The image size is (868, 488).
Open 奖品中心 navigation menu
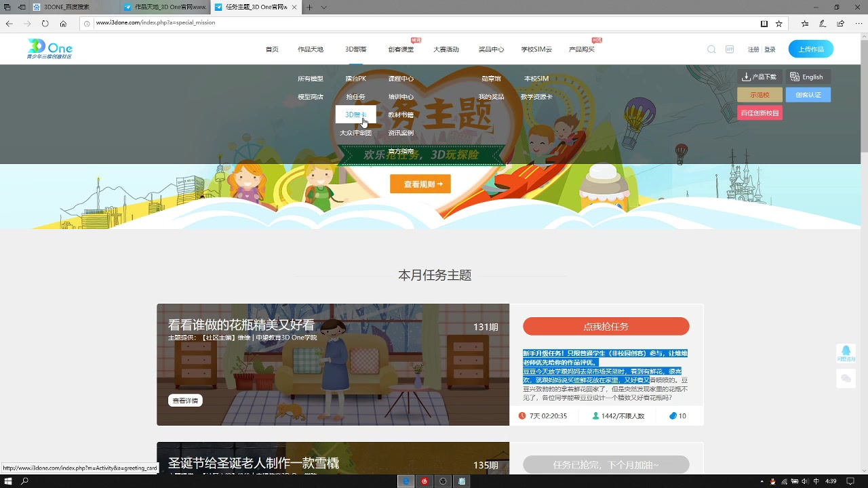(491, 49)
